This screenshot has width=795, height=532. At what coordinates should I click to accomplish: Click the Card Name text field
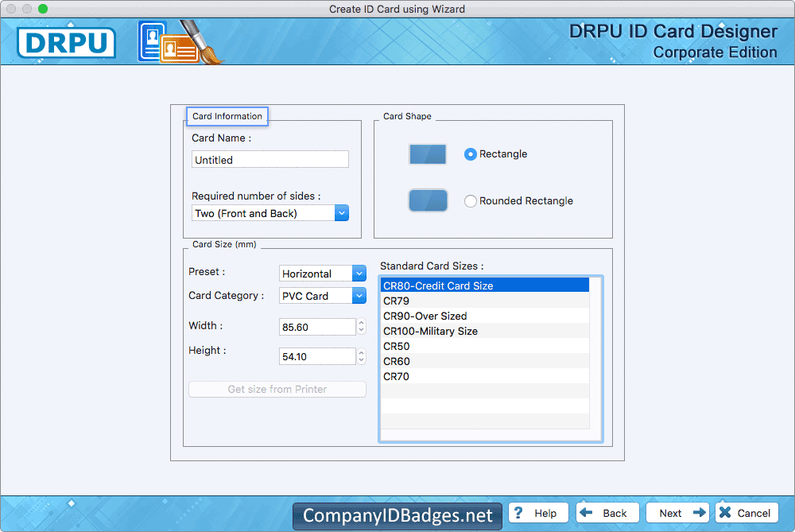point(270,160)
